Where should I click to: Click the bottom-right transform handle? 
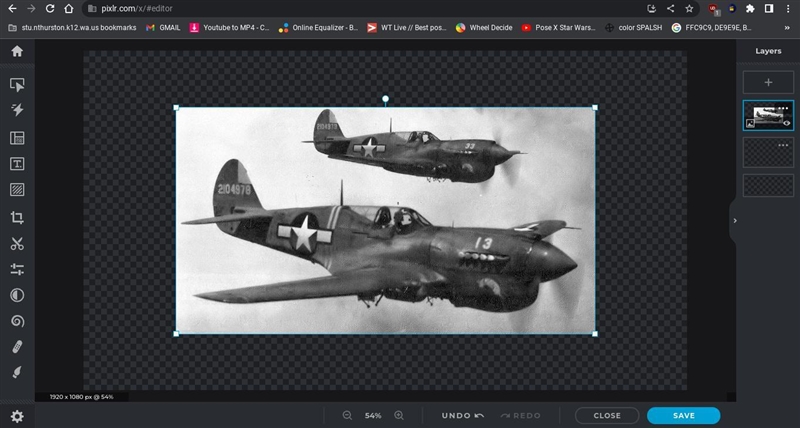(x=595, y=334)
